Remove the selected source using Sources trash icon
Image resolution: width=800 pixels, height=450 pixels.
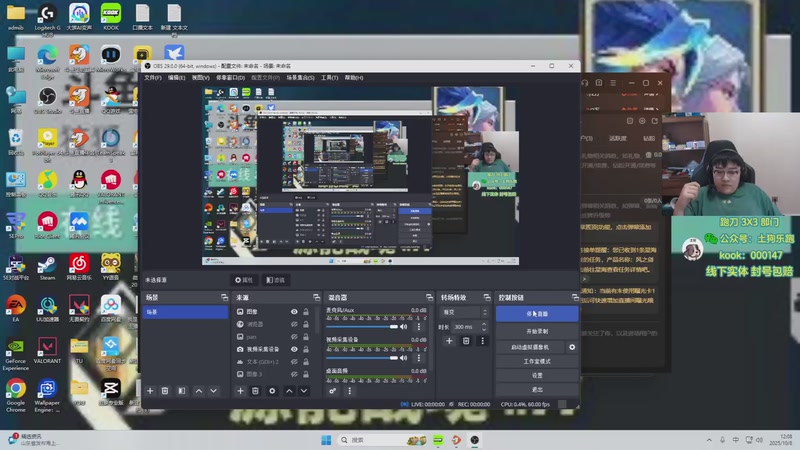click(x=255, y=391)
